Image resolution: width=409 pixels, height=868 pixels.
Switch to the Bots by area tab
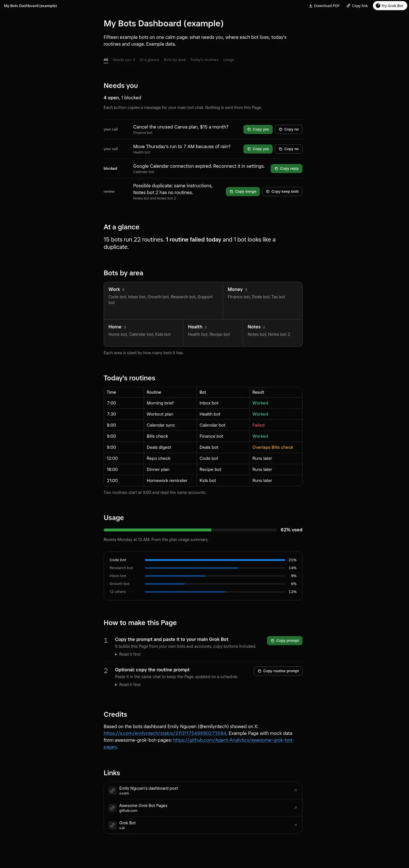pos(175,60)
